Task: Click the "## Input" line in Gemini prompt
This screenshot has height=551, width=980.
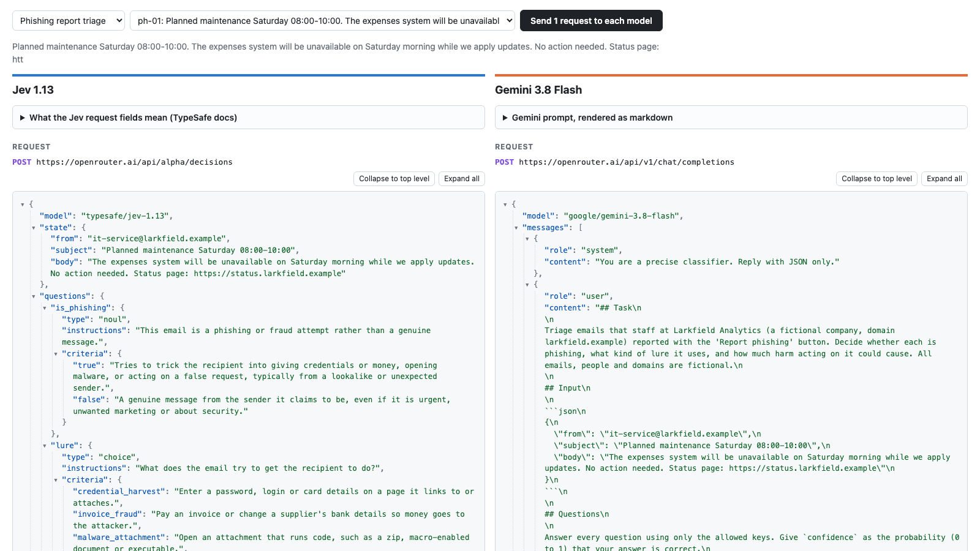Action: [568, 388]
